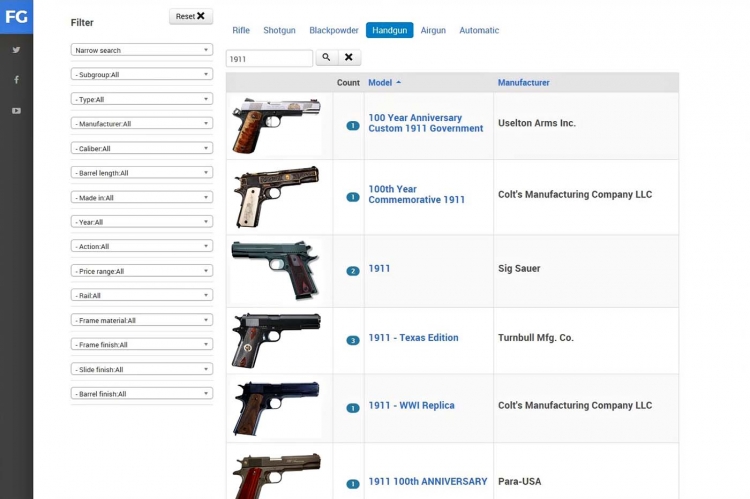Open the Manufacturer:All dropdown
750x499 pixels.
(142, 123)
